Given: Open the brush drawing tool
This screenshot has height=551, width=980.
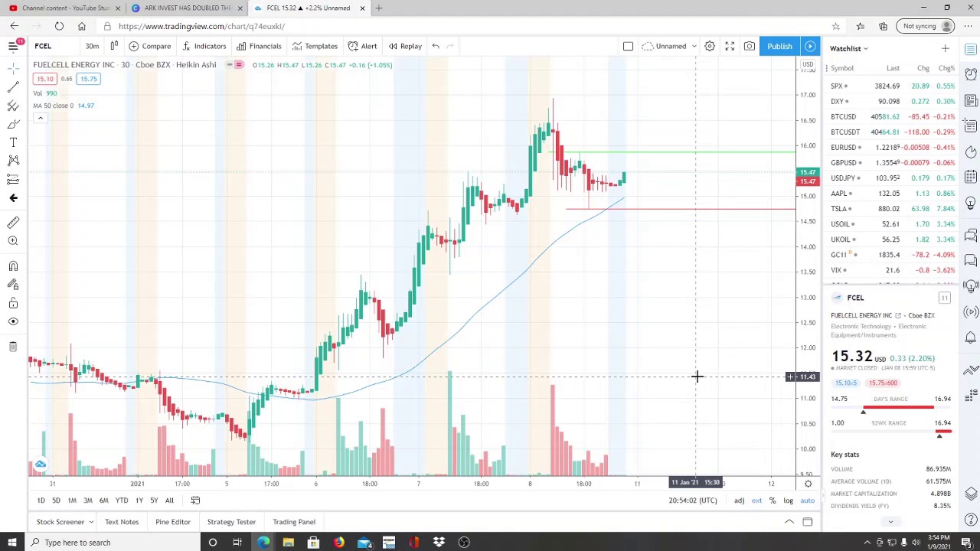Looking at the screenshot, I should coord(13,124).
